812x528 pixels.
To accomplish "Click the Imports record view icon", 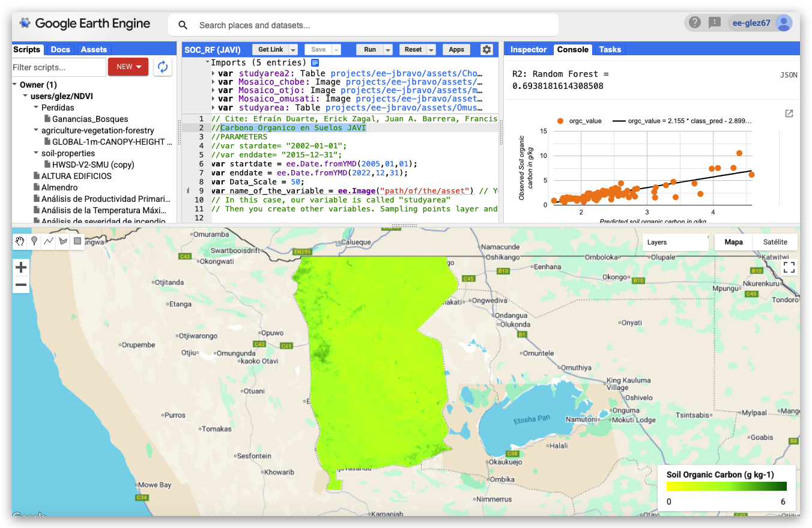I will click(x=315, y=62).
